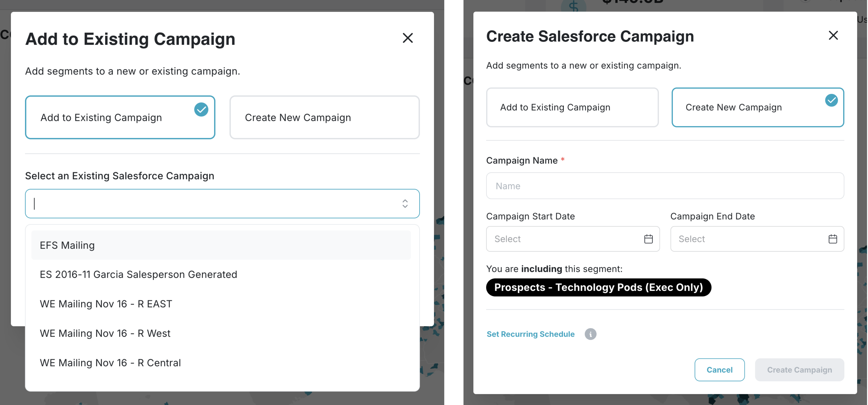Select Create New Campaign option in right dialog

(x=758, y=107)
